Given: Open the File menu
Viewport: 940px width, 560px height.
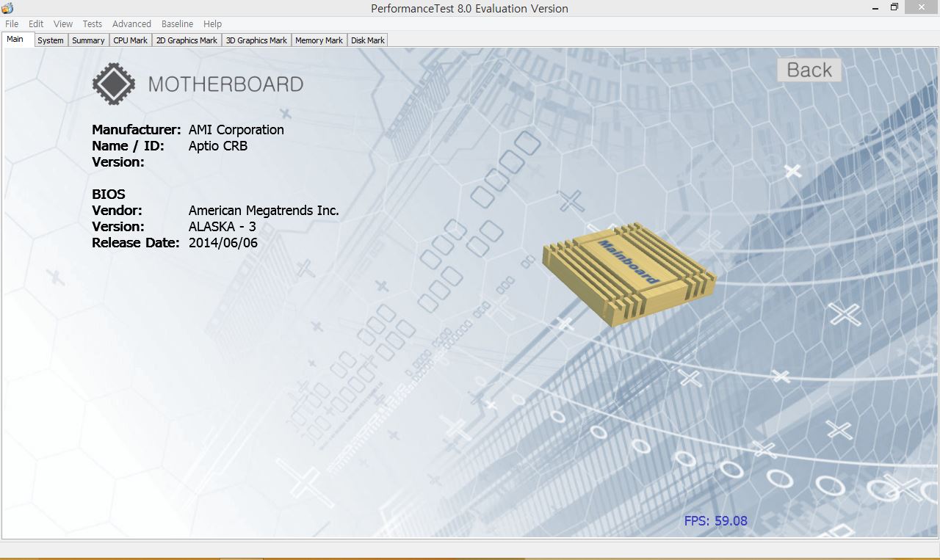Looking at the screenshot, I should (12, 23).
